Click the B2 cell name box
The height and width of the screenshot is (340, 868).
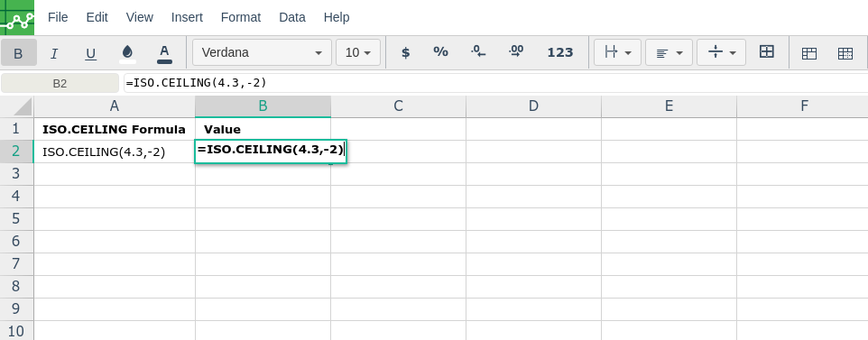click(x=60, y=83)
